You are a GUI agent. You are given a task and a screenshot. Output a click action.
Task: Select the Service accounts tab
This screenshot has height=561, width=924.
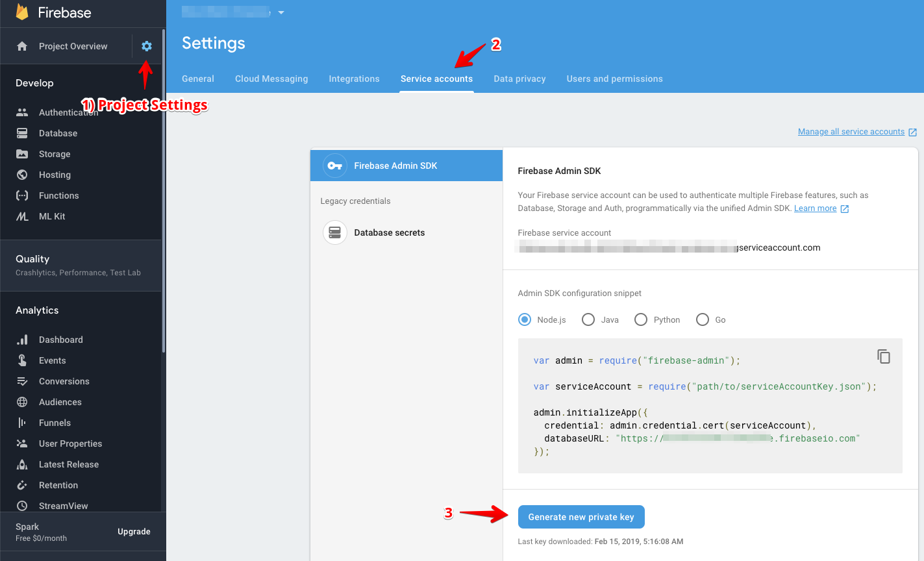436,79
